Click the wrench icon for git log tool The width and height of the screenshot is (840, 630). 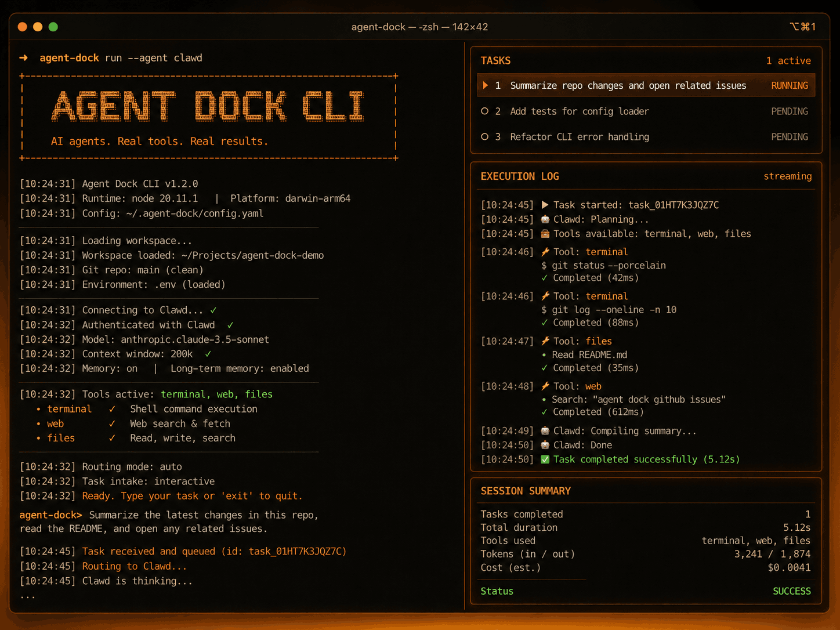[x=545, y=296]
